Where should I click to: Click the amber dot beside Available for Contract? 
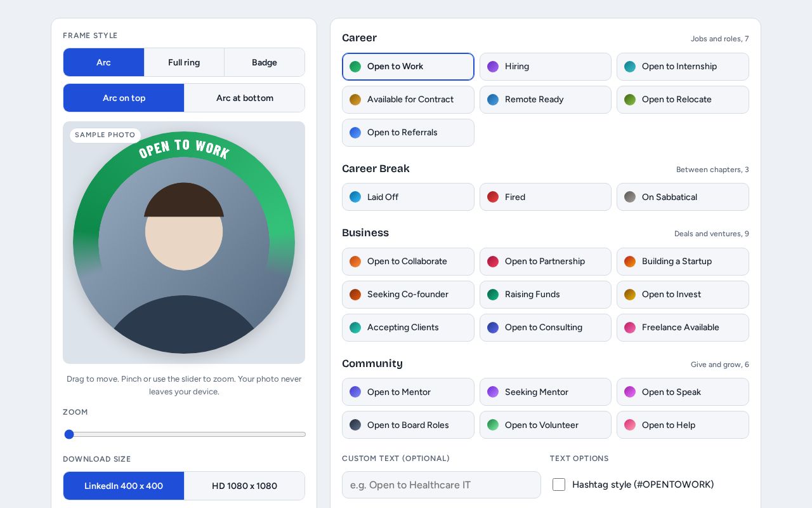point(355,100)
